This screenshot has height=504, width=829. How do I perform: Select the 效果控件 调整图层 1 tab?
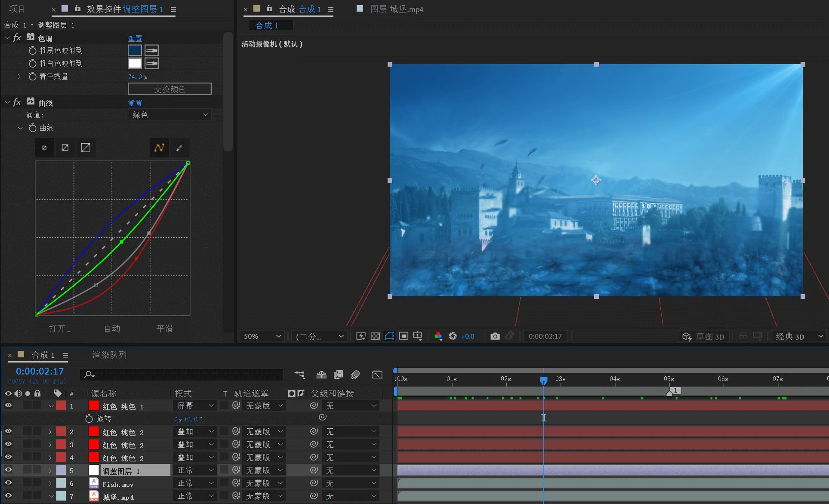pyautogui.click(x=125, y=9)
